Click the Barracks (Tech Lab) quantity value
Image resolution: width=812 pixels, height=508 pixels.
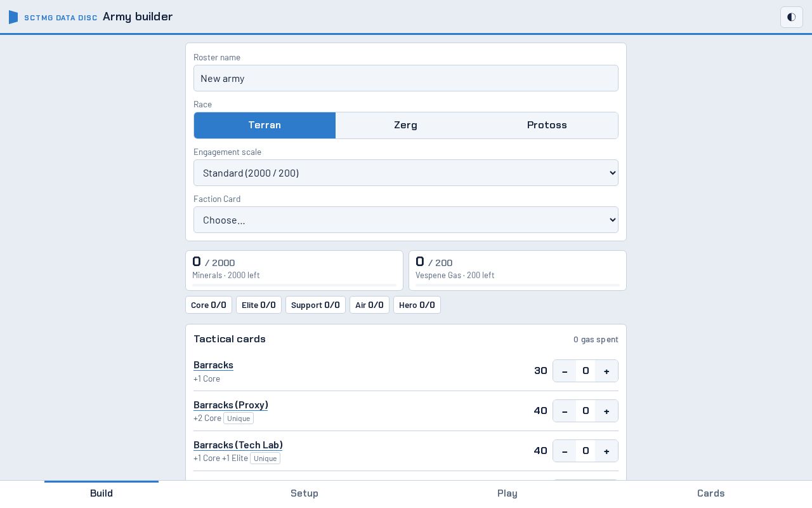(x=586, y=451)
